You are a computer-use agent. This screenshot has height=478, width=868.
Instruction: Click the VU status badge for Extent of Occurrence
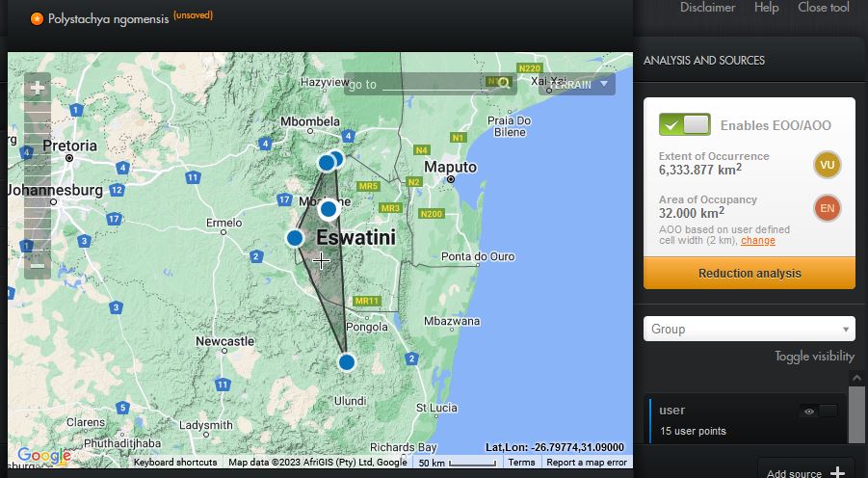(x=827, y=165)
